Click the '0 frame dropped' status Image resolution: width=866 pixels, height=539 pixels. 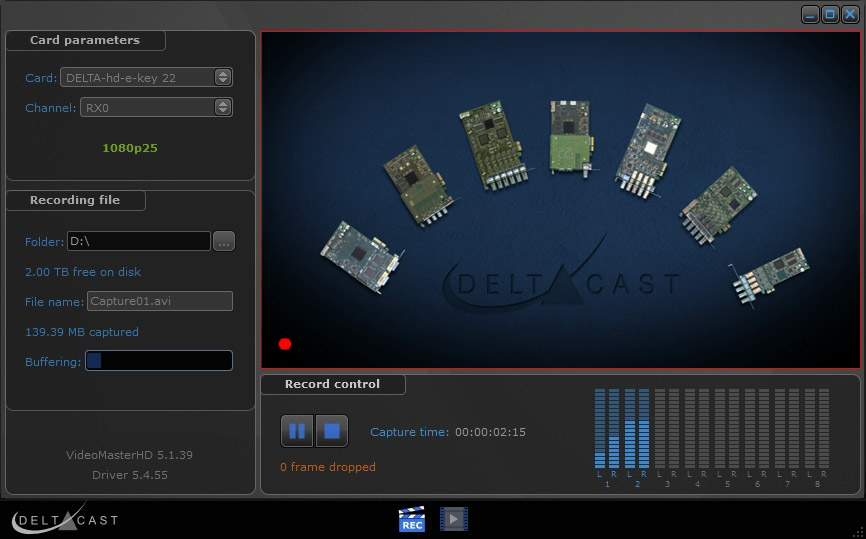point(328,467)
